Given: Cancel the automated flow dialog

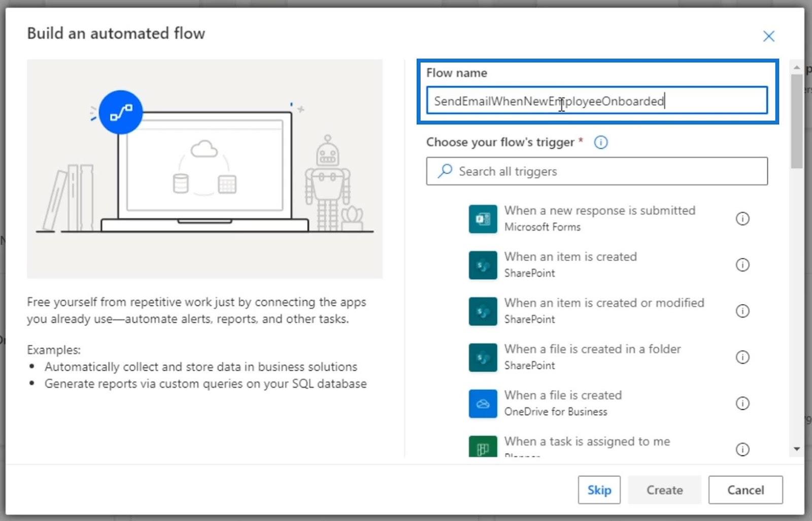Looking at the screenshot, I should pos(746,490).
